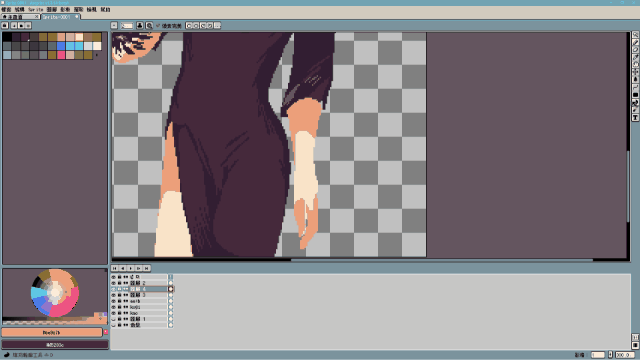This screenshot has height=360, width=640.
Task: Select the Rectangular Marquee tool
Action: coord(636,35)
